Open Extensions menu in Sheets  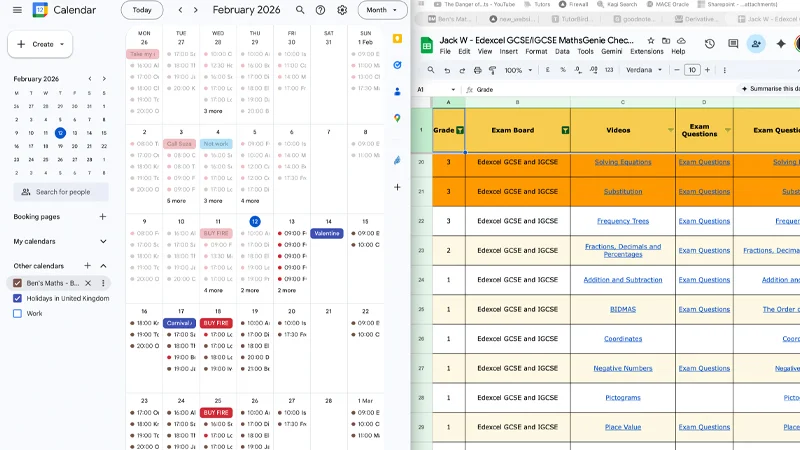click(647, 52)
